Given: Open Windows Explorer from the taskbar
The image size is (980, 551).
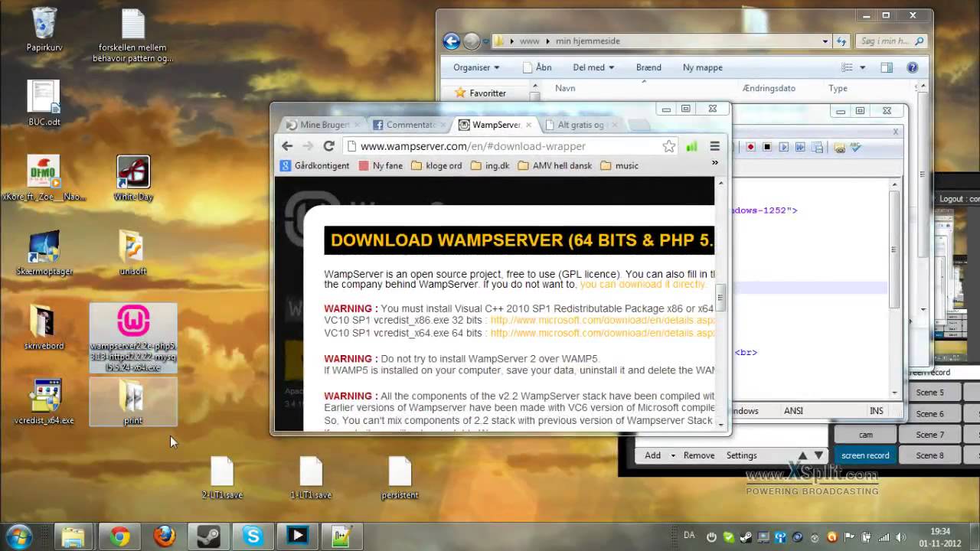Looking at the screenshot, I should point(73,536).
